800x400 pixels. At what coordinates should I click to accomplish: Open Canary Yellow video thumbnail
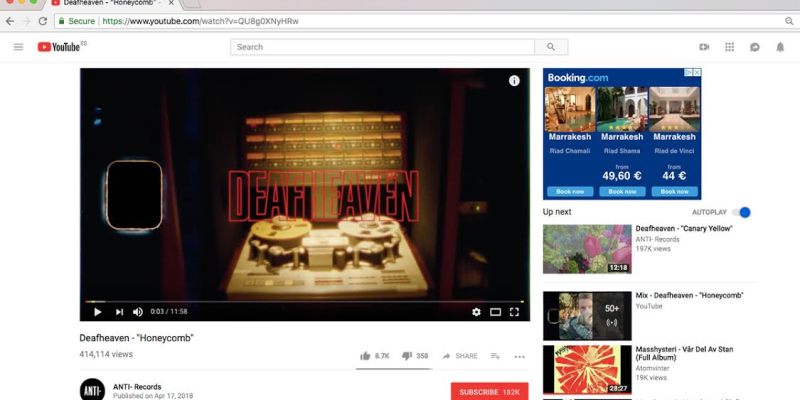(587, 249)
